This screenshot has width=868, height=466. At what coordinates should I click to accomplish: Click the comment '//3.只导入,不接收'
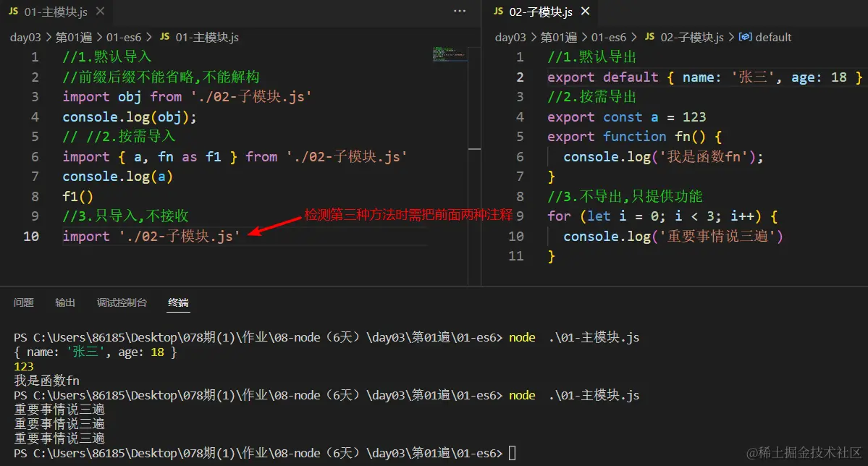[x=126, y=216]
